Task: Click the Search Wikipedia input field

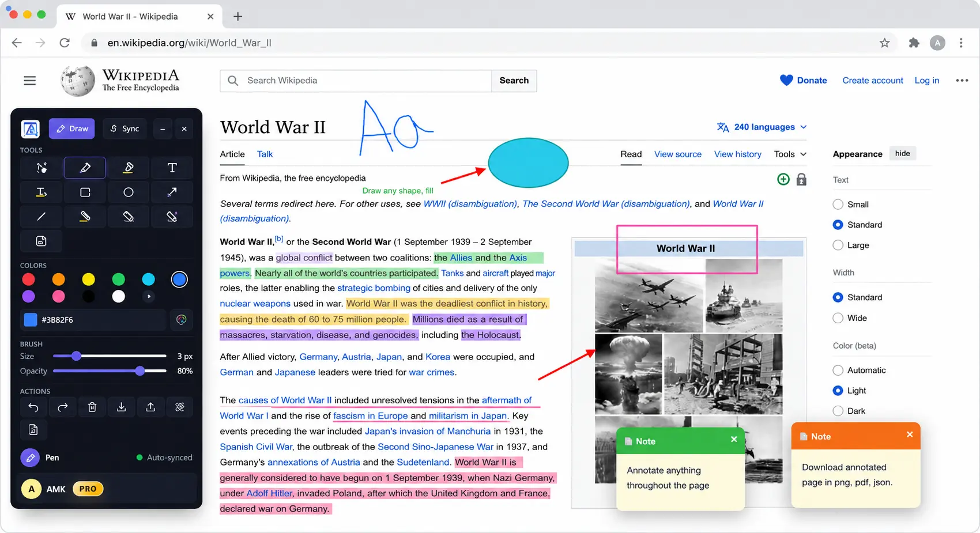Action: click(356, 81)
